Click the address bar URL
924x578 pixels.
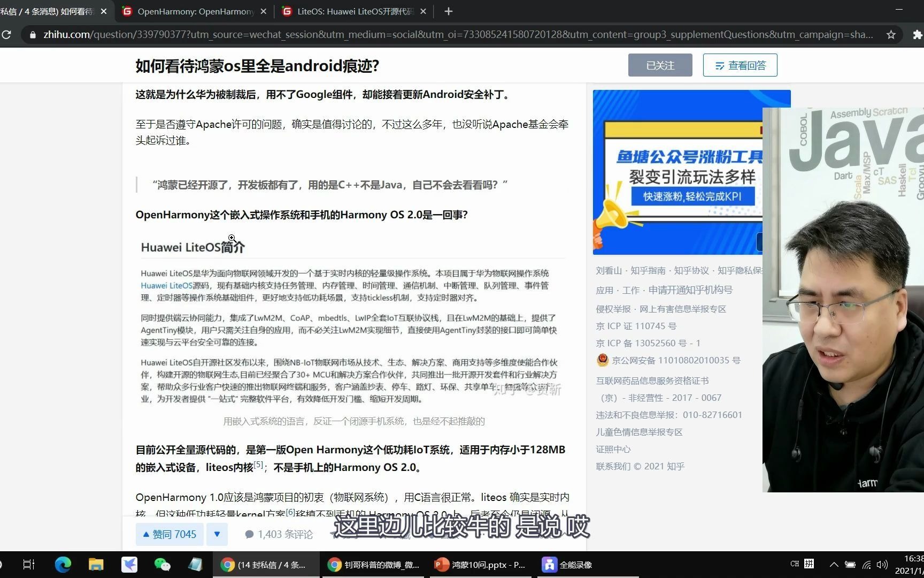(458, 35)
